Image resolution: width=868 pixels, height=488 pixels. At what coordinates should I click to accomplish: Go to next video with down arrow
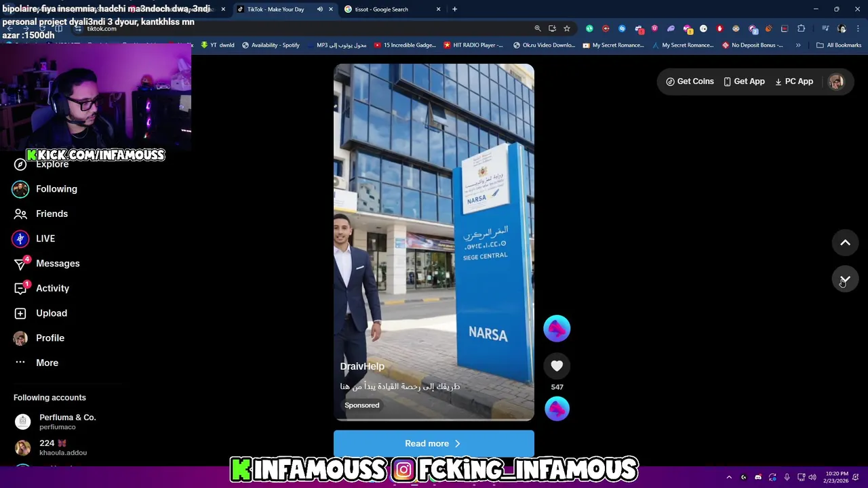pyautogui.click(x=845, y=279)
